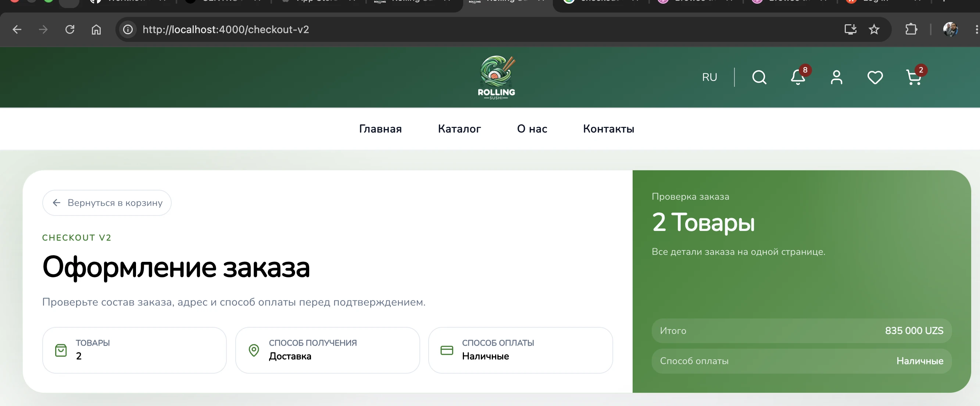View site info icon in the address bar
980x406 pixels.
tap(128, 29)
